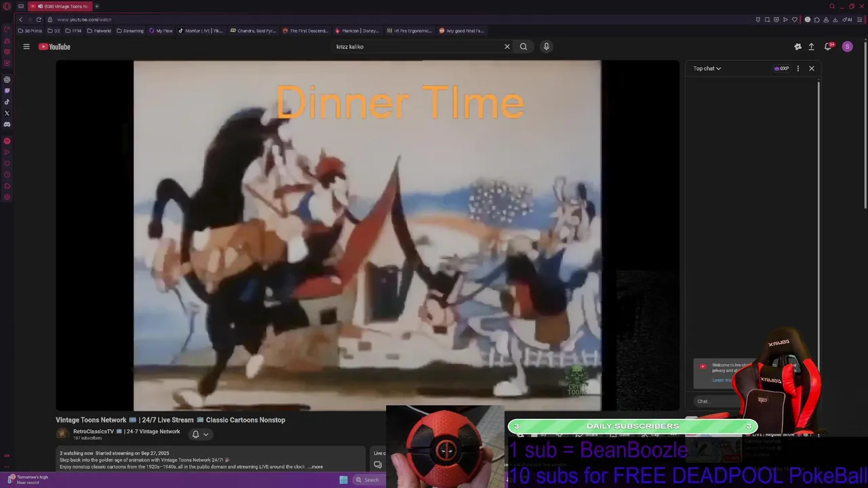
Task: Open the 3d Prints bookmark folder
Action: 30,30
